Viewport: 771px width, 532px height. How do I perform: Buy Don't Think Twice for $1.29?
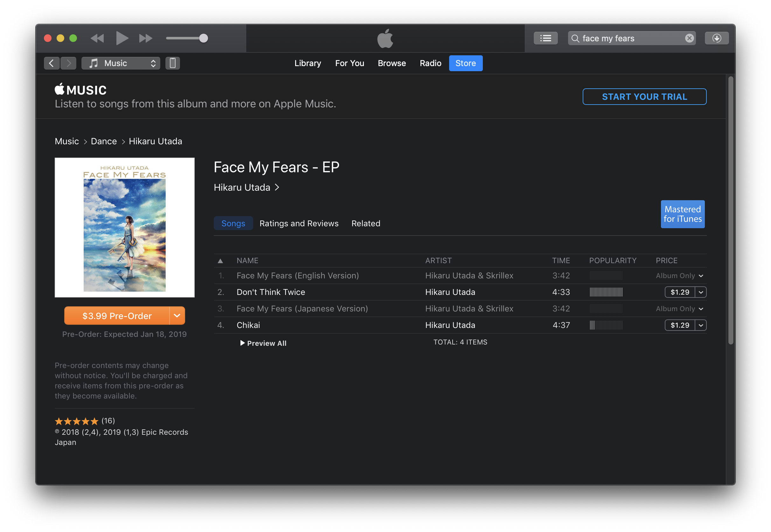point(680,292)
